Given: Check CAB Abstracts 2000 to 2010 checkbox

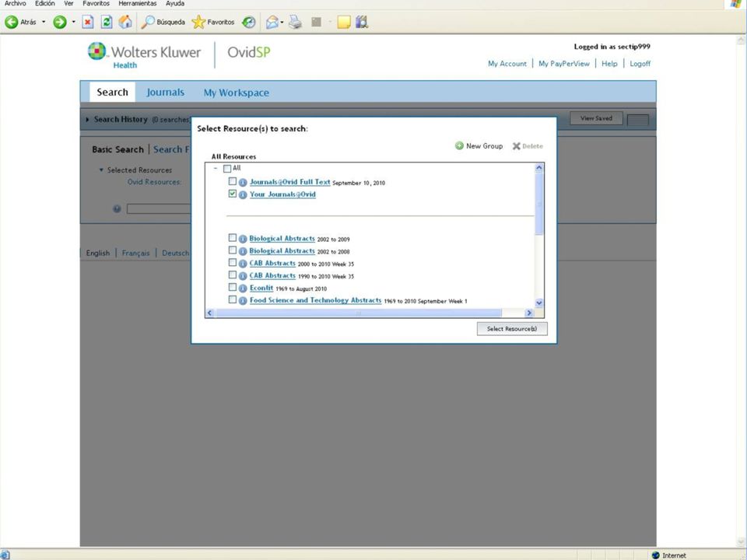Looking at the screenshot, I should pos(233,262).
